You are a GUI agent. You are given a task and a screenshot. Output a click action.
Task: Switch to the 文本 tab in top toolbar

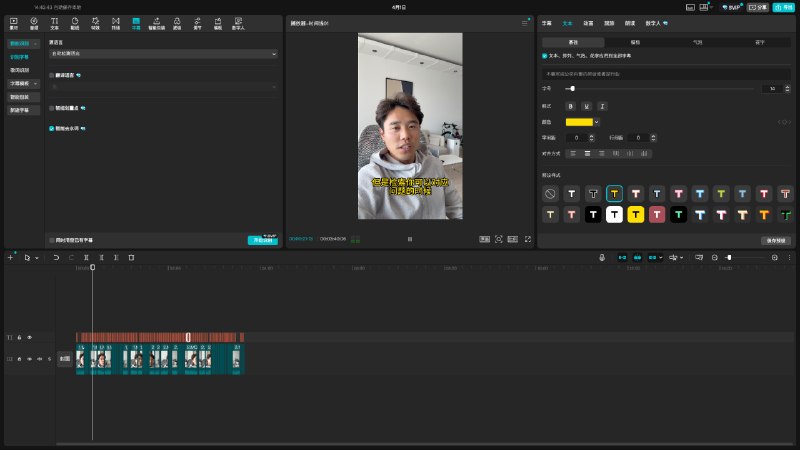[x=54, y=21]
